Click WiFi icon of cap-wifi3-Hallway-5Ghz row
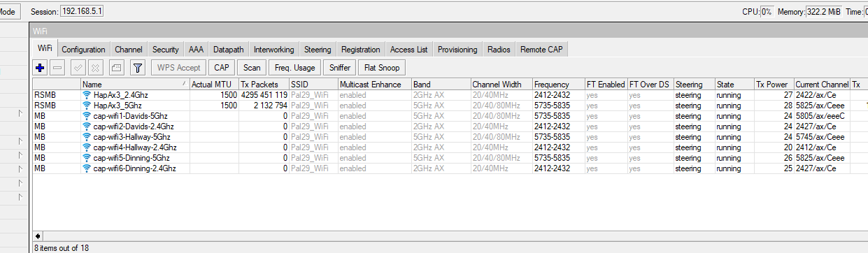868x253 pixels. pos(87,137)
